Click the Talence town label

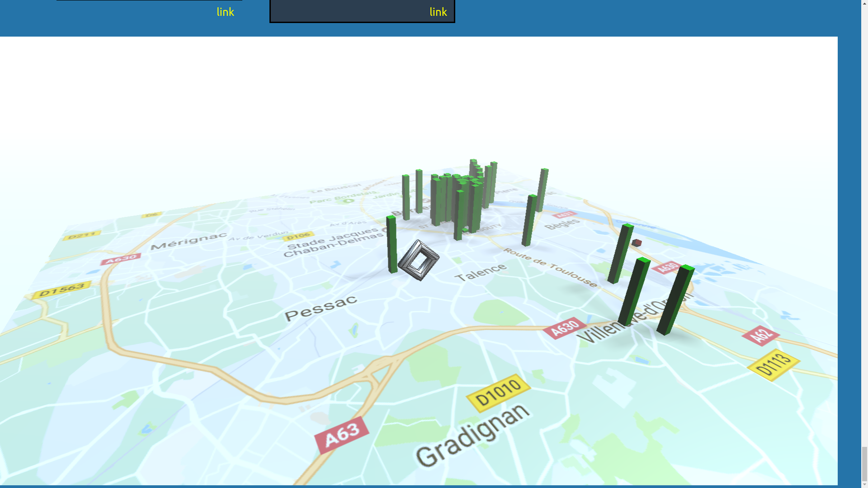[481, 272]
